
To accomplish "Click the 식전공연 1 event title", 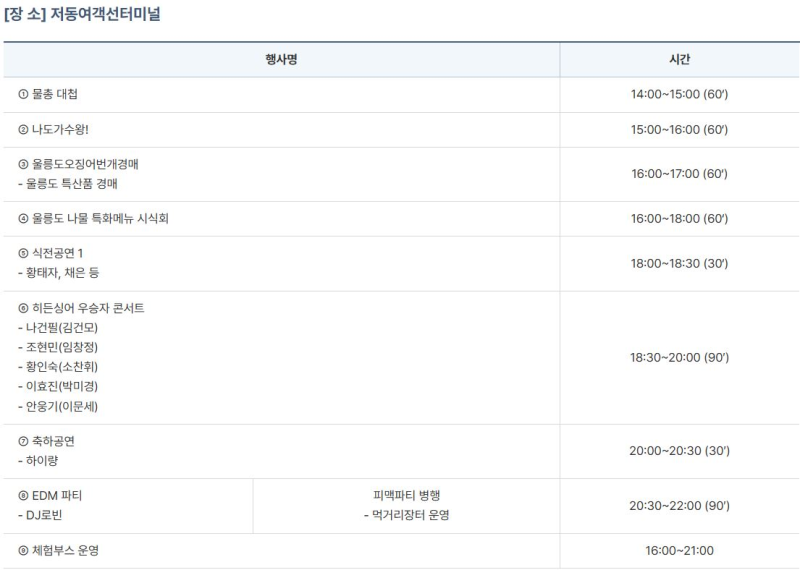I will tap(57, 253).
